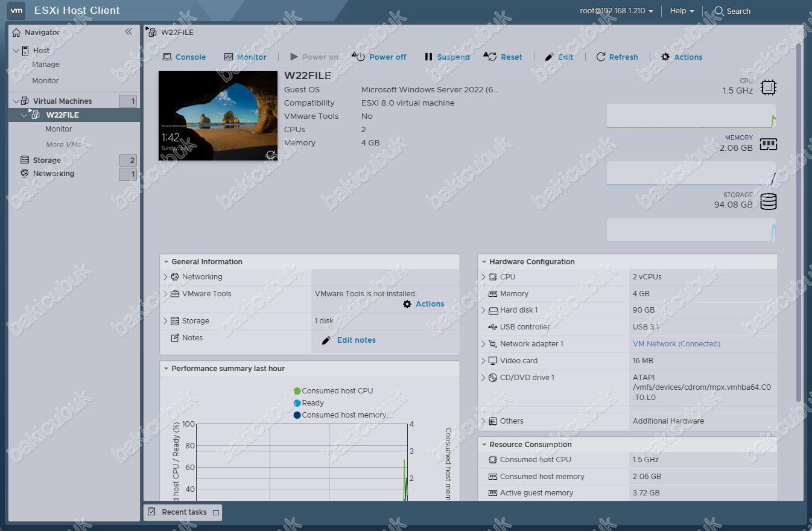Click the Actions gear link for VMware Tools
Viewport: 812px width, 531px height.
(423, 304)
